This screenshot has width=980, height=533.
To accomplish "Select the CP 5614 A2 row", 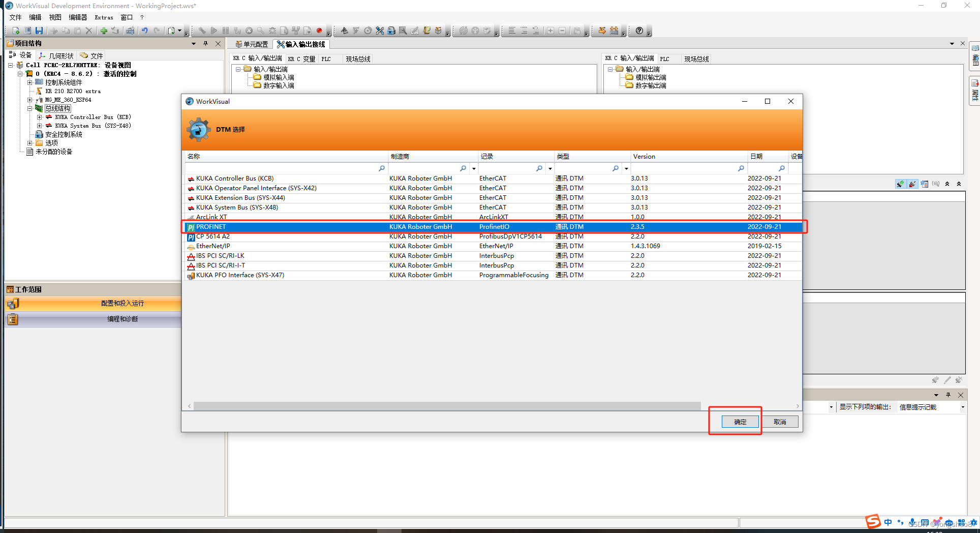I will coord(492,236).
